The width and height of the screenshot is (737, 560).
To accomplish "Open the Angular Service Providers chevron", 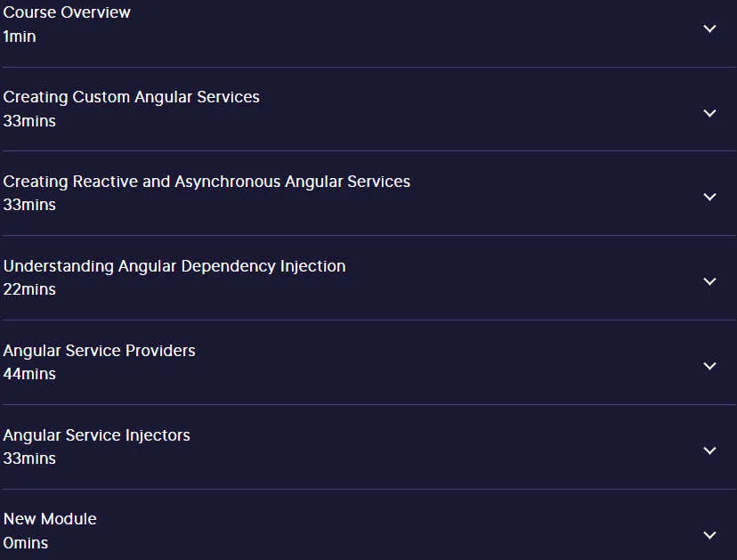I will click(709, 366).
